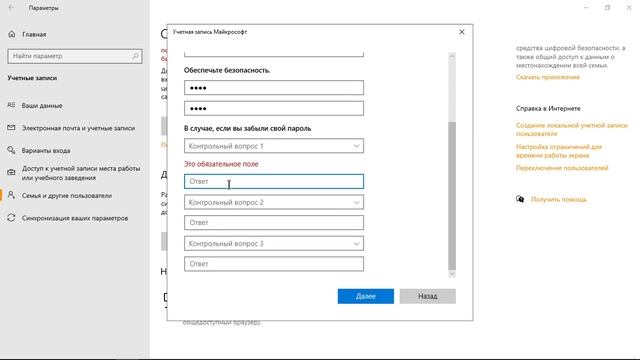Click the dialog scrollbar up arrow
Viewport: 640px width, 360px height.
click(452, 56)
